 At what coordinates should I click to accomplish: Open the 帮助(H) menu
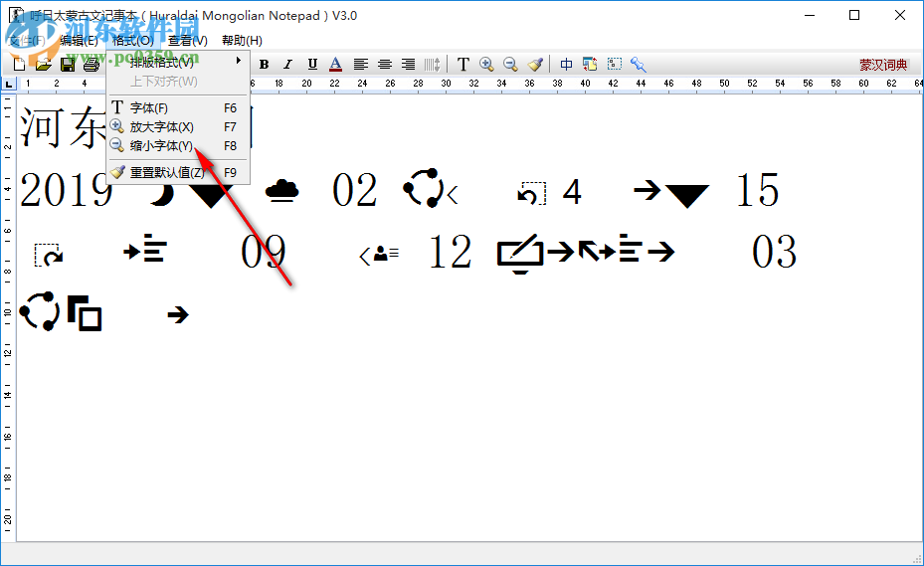point(242,40)
